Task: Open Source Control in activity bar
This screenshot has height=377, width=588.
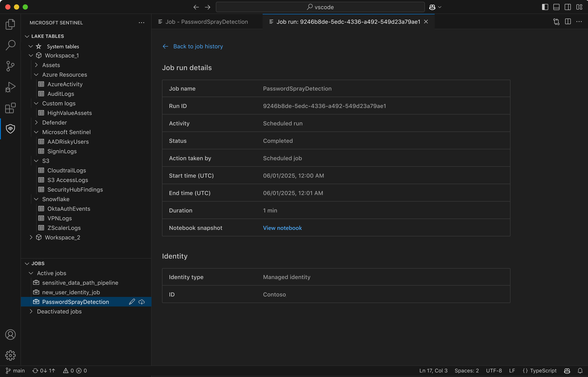Action: [10, 66]
